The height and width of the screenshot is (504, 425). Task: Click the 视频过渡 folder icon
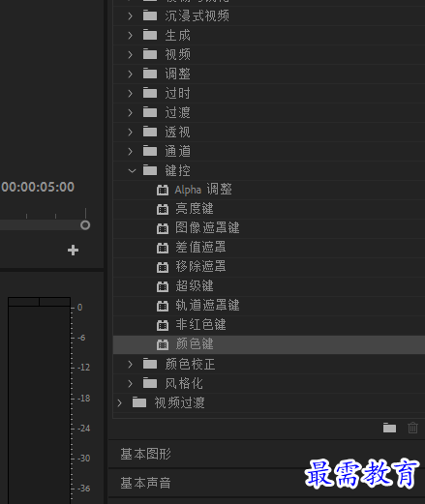[x=139, y=402]
